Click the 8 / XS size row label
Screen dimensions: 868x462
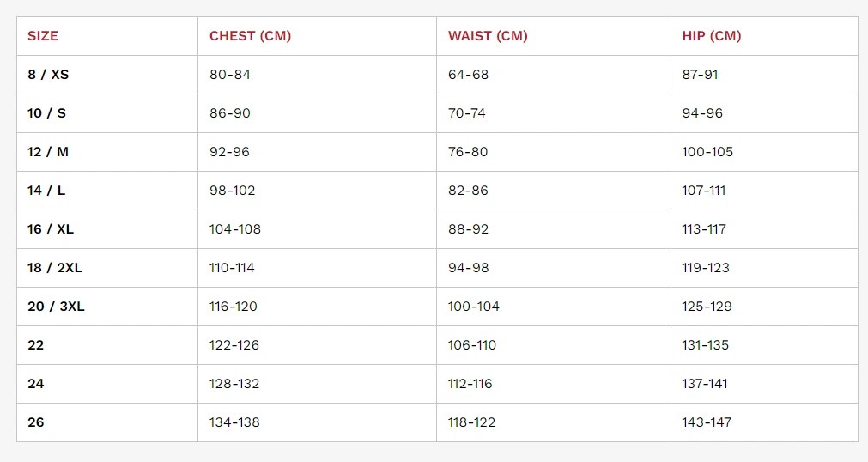[x=48, y=74]
